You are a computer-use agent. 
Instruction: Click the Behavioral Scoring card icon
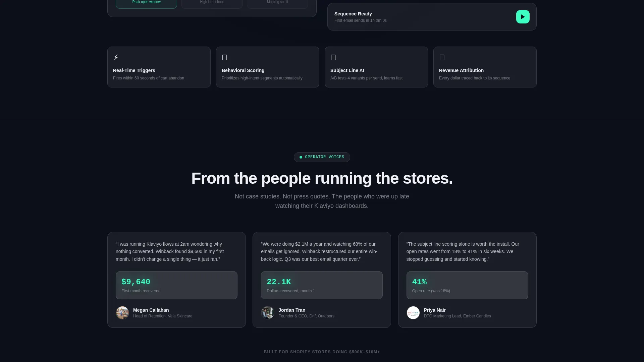[x=225, y=58]
